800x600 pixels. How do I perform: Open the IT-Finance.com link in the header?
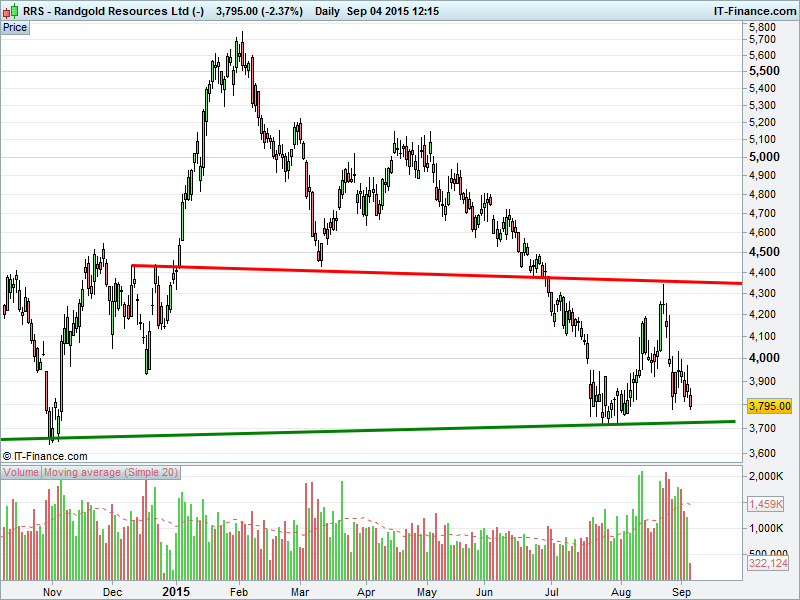click(x=755, y=11)
